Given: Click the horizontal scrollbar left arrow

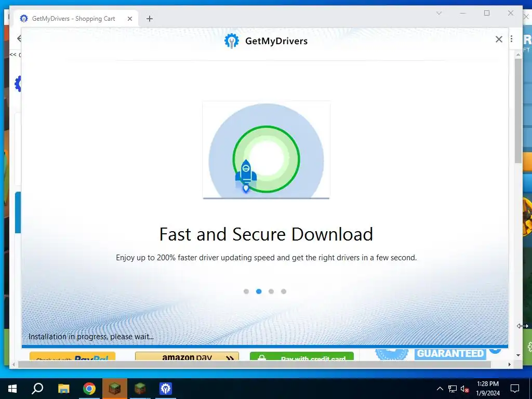Looking at the screenshot, I should click(x=13, y=365).
